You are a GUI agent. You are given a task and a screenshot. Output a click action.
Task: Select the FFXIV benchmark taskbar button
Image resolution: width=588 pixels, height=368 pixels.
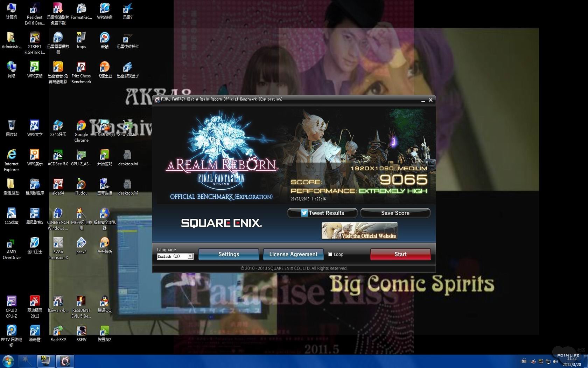click(65, 361)
